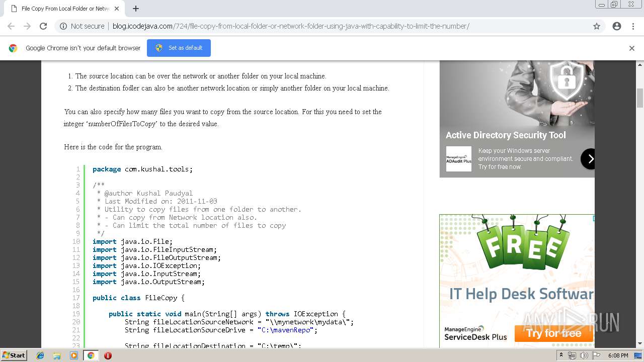Open Windows Media Player from taskbar

tap(74, 355)
